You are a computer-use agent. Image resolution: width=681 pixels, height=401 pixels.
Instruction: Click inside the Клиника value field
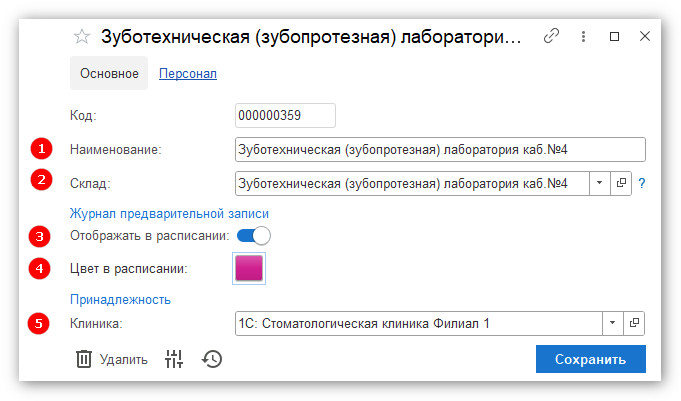point(419,323)
